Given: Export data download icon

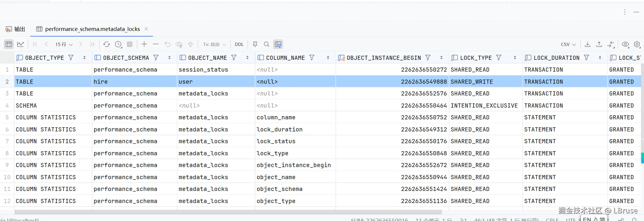Looking at the screenshot, I should tap(588, 44).
